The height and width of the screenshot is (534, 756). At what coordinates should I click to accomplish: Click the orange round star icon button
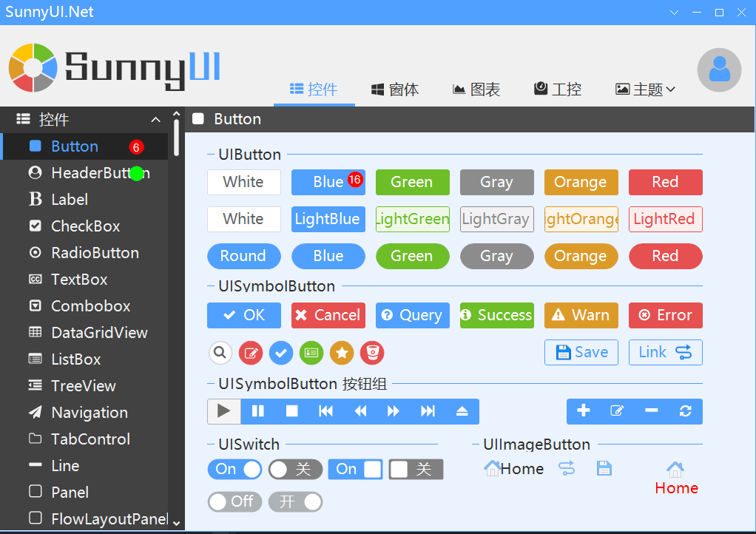pos(342,353)
